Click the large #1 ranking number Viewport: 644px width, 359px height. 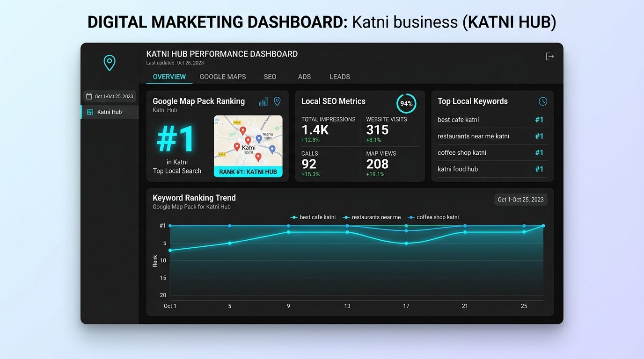(176, 139)
